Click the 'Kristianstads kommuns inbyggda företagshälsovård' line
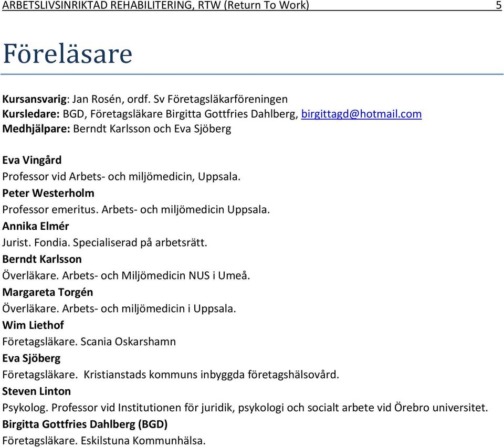504x448 pixels. click(x=171, y=375)
